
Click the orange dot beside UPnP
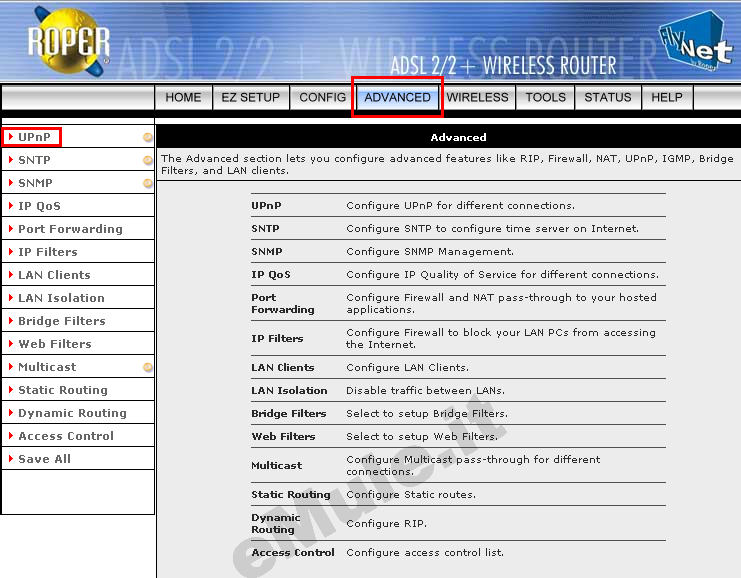click(x=148, y=137)
